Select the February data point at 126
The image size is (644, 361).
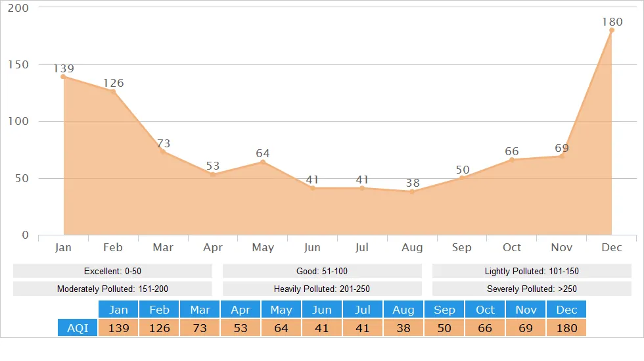113,91
